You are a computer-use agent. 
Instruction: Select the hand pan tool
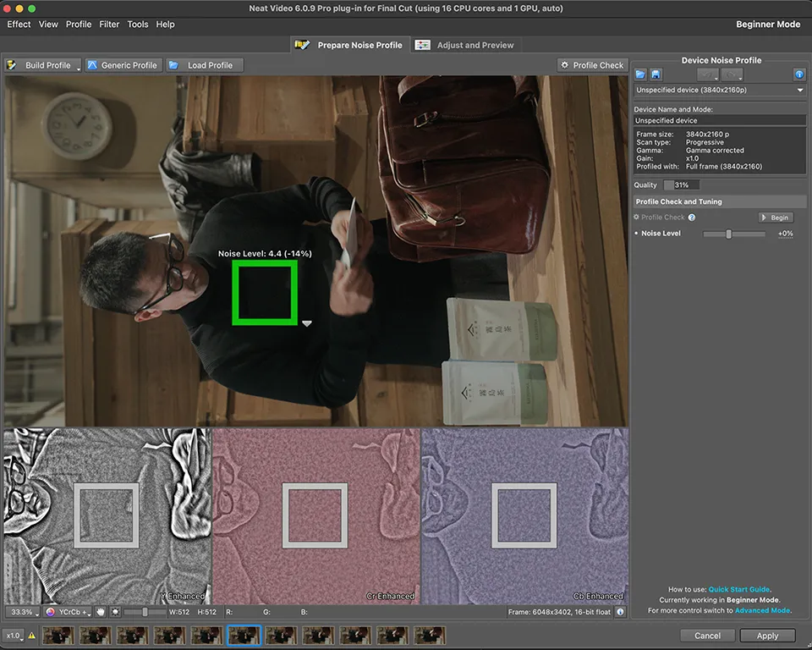100,612
